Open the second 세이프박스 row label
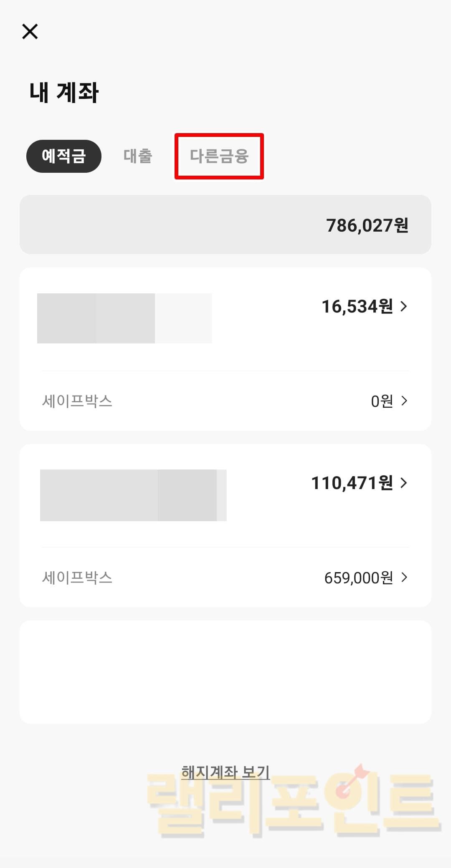 77,578
